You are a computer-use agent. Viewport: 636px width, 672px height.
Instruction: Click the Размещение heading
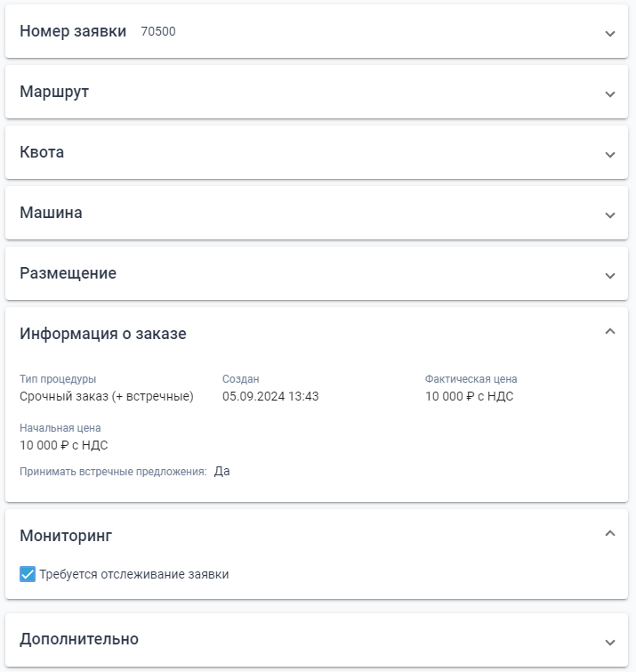[x=68, y=273]
